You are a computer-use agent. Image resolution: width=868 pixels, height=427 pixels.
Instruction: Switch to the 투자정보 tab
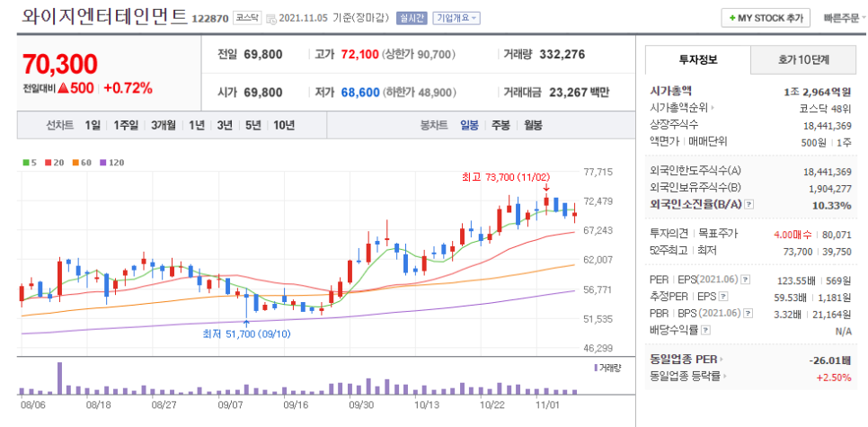(x=698, y=60)
